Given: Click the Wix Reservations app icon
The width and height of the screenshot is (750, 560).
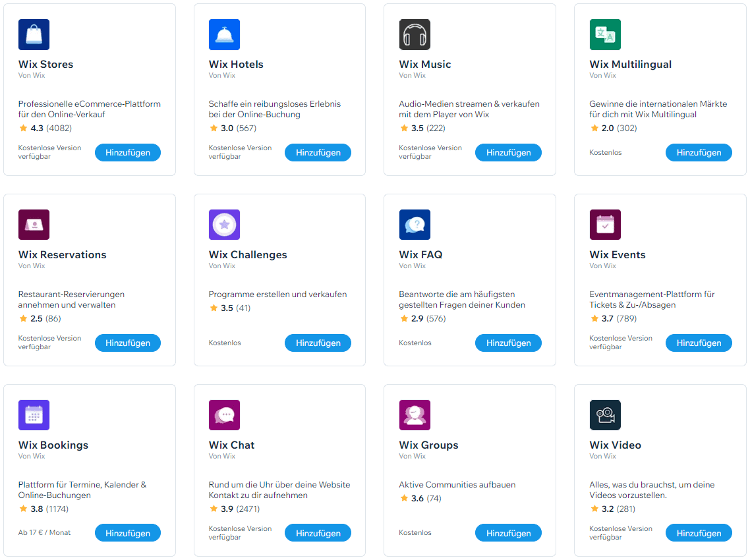Looking at the screenshot, I should (x=34, y=225).
